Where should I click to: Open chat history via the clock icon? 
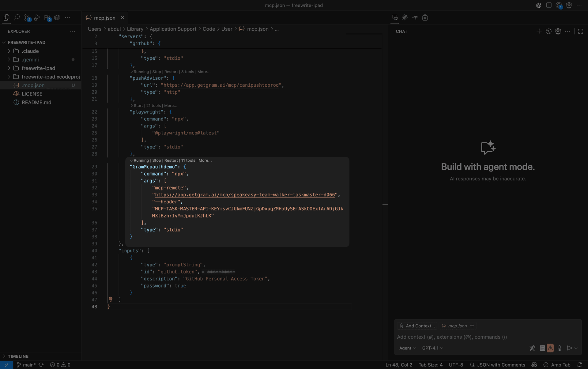pos(548,31)
